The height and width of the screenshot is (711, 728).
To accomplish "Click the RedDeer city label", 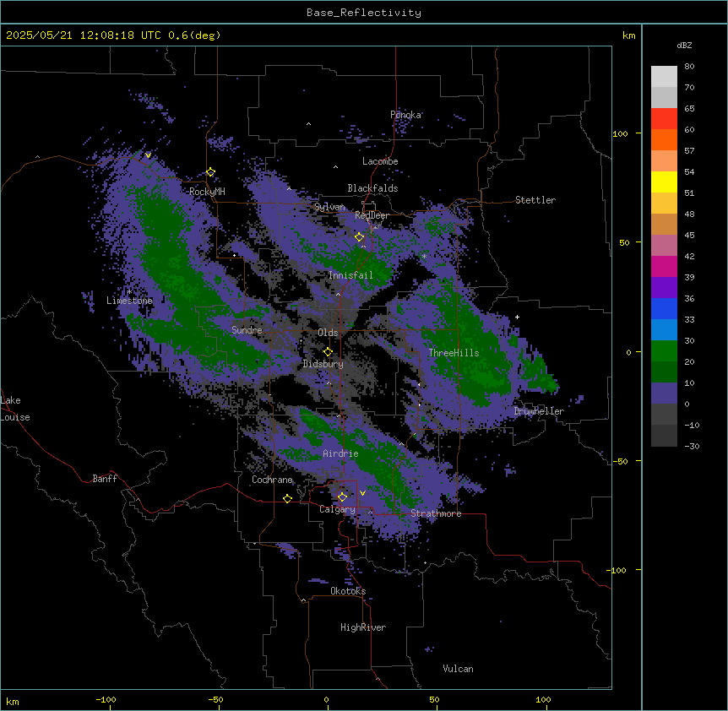I will tap(372, 215).
